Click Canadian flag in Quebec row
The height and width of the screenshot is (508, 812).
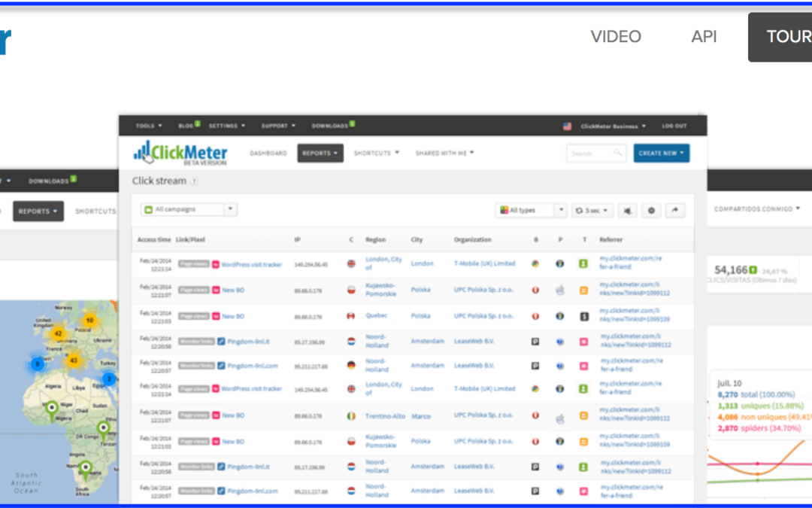tap(351, 315)
